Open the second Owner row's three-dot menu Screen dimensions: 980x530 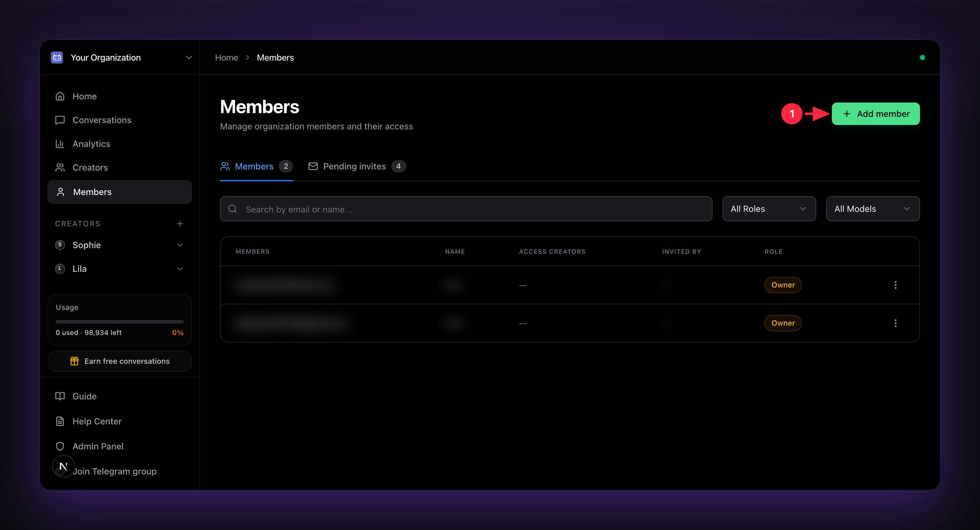(x=896, y=323)
